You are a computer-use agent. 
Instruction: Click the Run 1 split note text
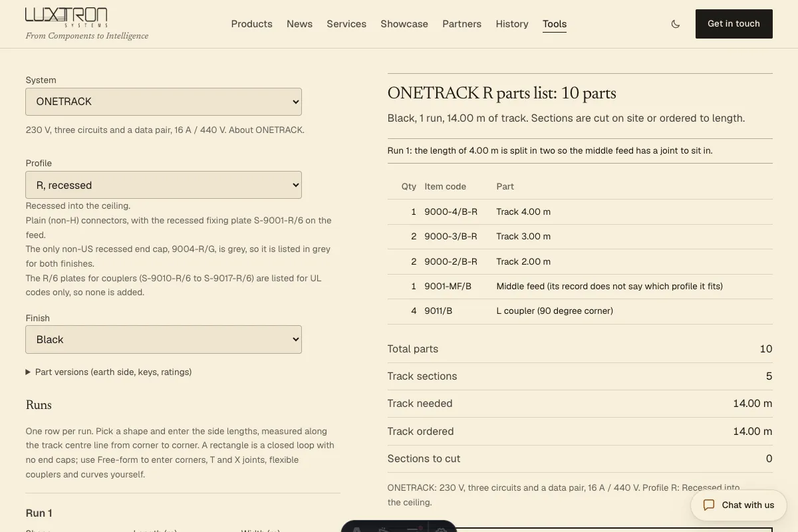[x=550, y=151]
